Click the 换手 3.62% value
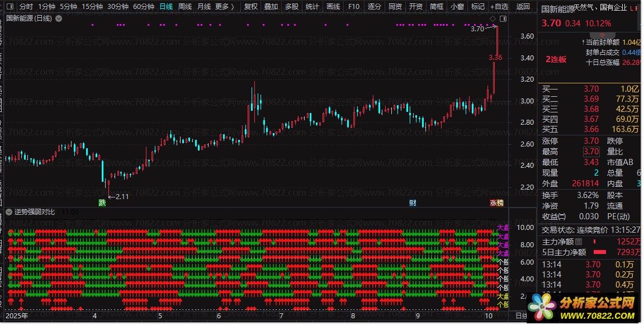This screenshot has width=644, height=325. [588, 195]
